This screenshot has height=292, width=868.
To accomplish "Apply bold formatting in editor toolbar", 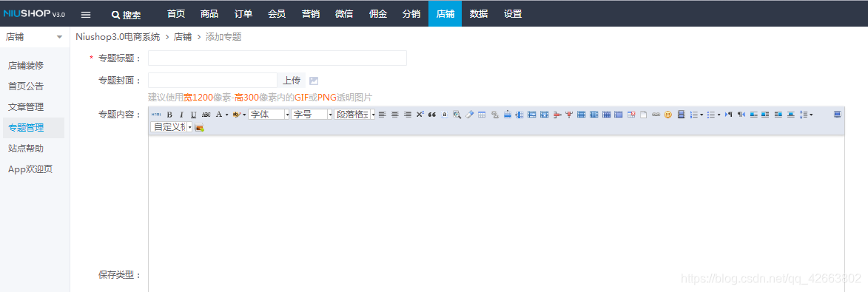I will (x=169, y=115).
